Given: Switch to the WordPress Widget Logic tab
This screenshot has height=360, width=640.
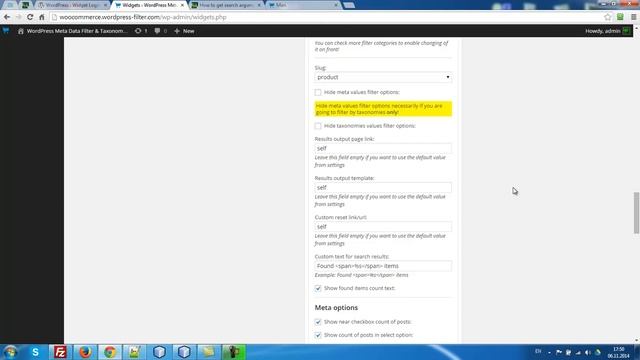Looking at the screenshot, I should [73, 5].
